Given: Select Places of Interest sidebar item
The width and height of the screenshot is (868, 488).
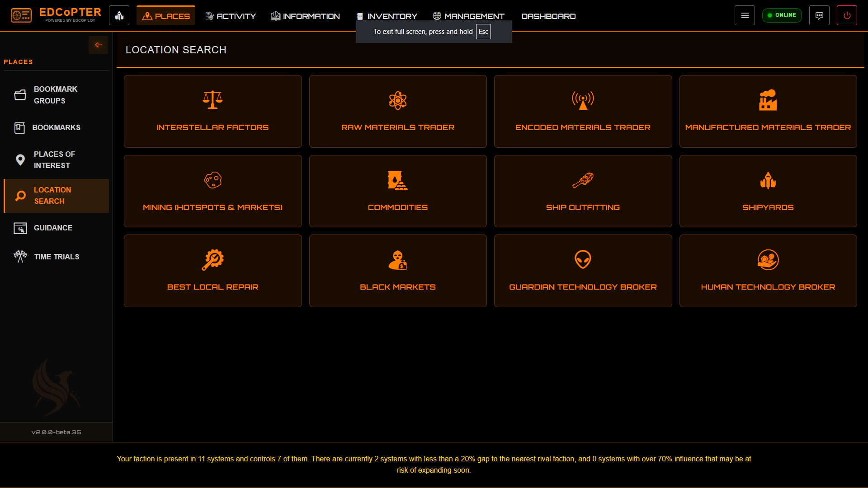Looking at the screenshot, I should point(55,160).
